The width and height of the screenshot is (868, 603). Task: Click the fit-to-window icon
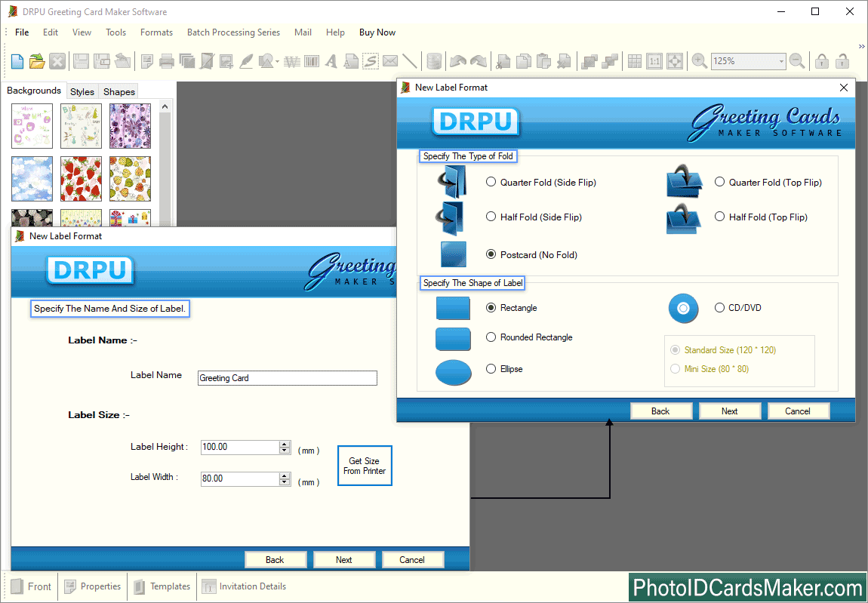tap(675, 61)
